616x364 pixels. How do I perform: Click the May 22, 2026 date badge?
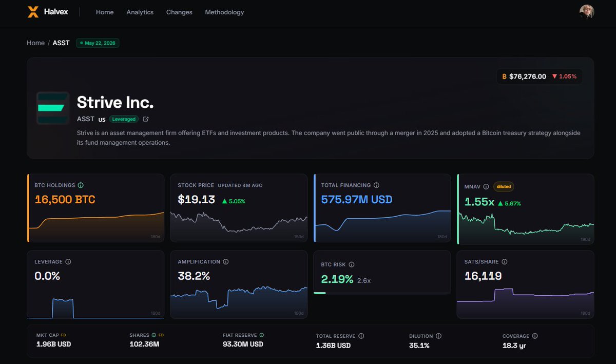pos(98,43)
